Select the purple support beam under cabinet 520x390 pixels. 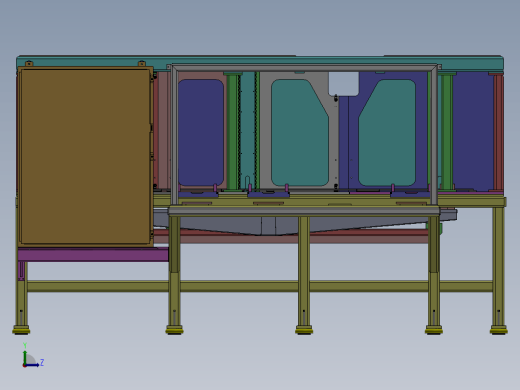[93, 255]
